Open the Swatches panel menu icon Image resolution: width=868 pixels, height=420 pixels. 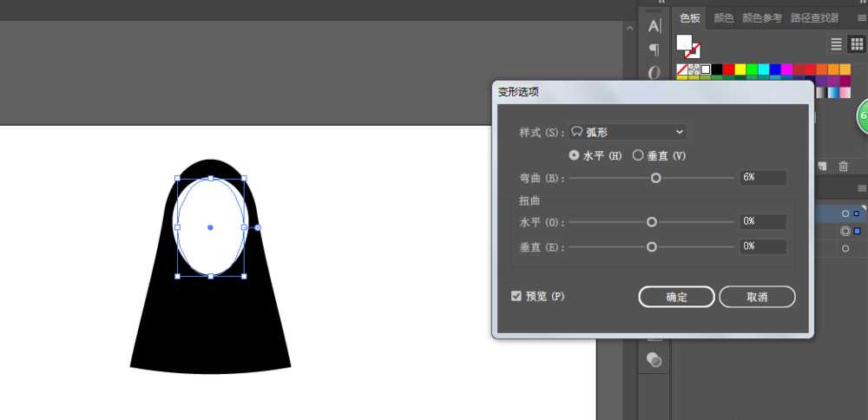pyautogui.click(x=862, y=18)
